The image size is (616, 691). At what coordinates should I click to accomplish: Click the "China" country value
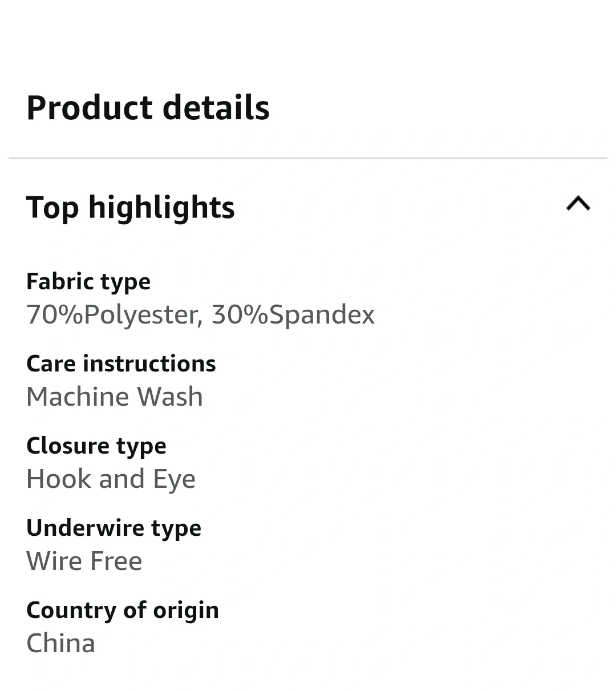(60, 644)
